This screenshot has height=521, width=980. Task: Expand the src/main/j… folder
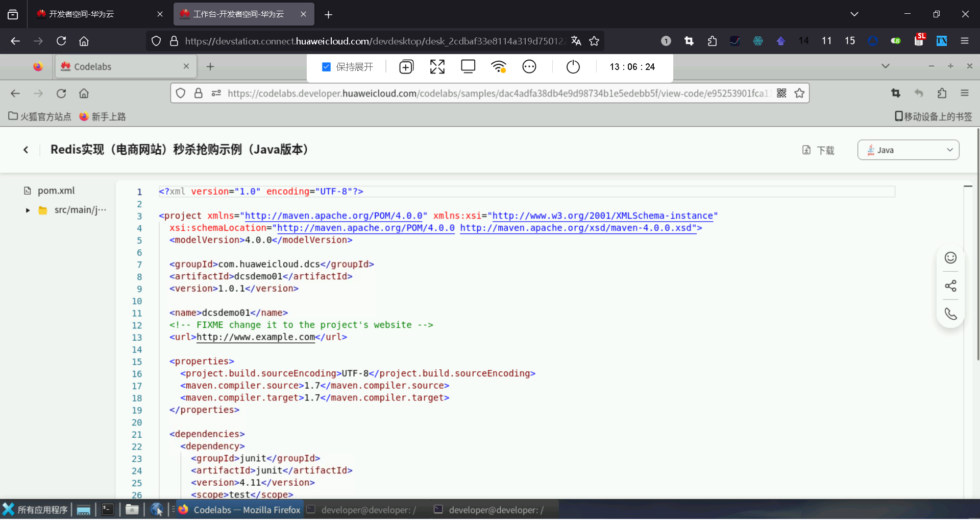click(x=28, y=210)
